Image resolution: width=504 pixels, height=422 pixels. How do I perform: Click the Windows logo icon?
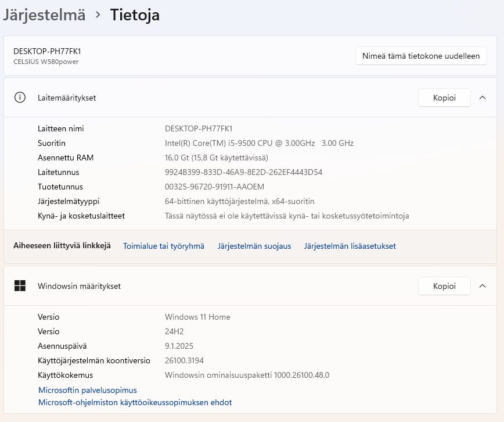pos(20,286)
